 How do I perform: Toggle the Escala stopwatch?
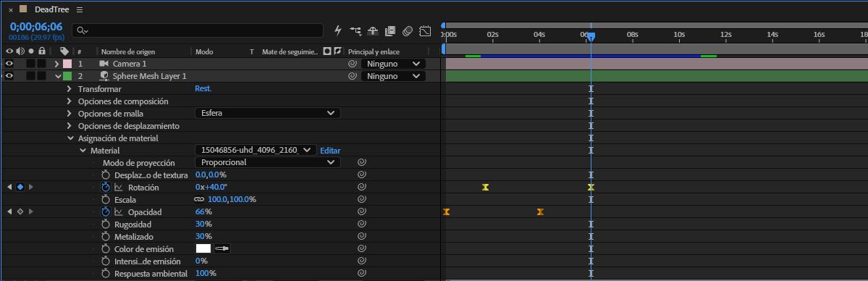pos(106,200)
